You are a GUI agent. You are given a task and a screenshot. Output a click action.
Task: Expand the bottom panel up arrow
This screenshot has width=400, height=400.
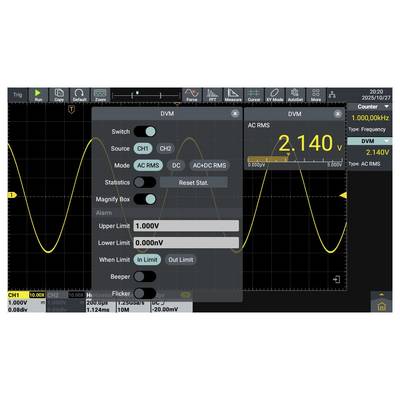[382, 294]
